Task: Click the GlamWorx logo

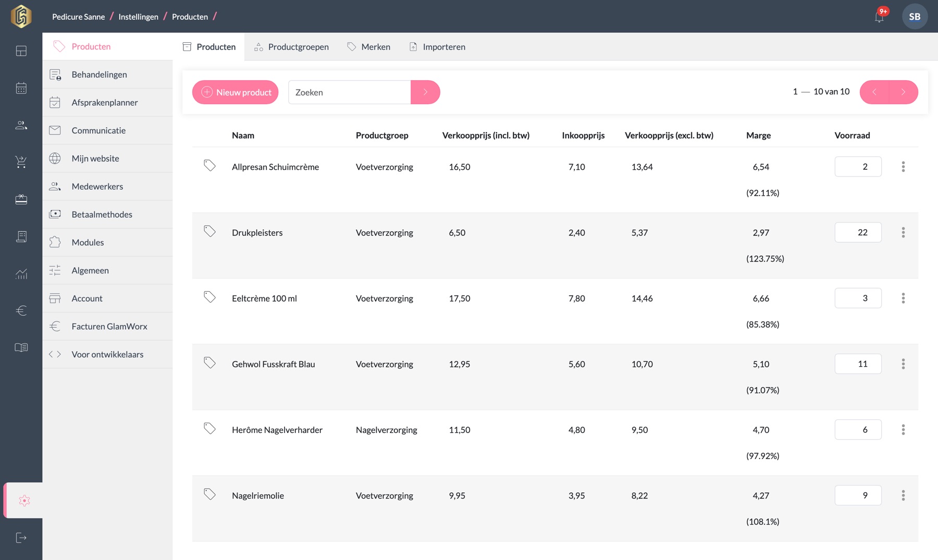Action: point(21,16)
